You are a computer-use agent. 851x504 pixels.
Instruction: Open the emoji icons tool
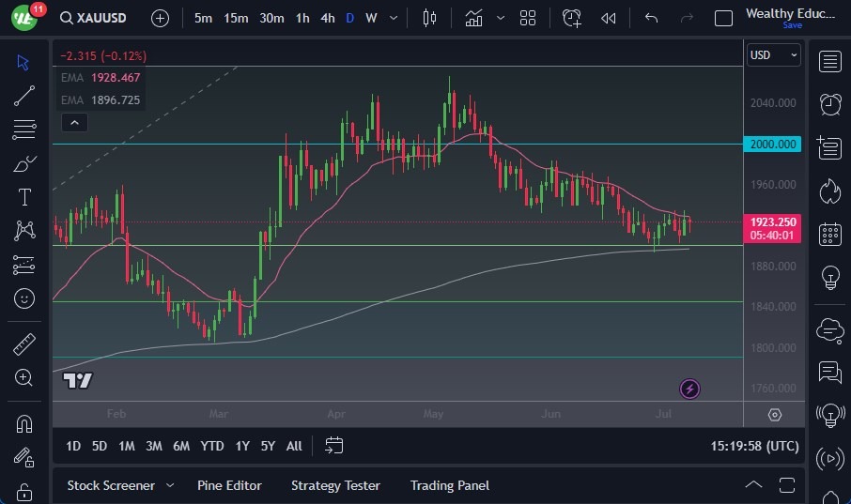[24, 298]
